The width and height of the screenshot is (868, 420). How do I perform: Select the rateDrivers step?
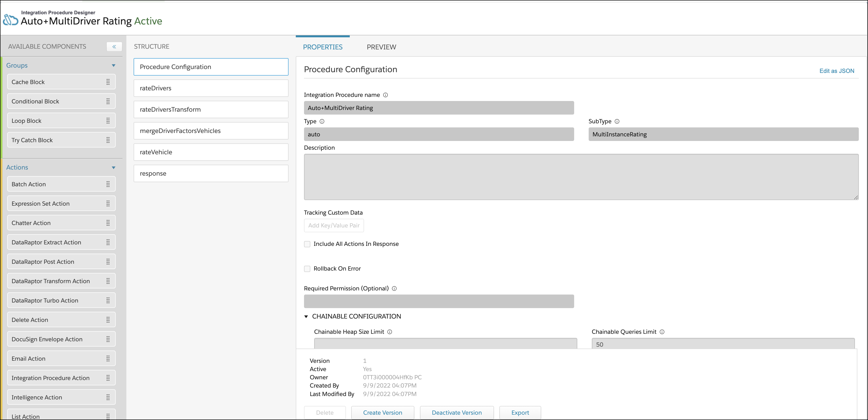pyautogui.click(x=211, y=88)
